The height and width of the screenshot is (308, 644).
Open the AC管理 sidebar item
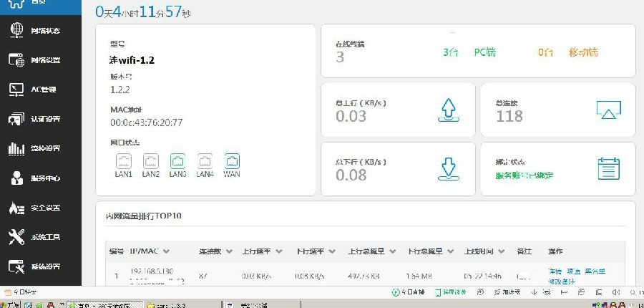pos(40,90)
